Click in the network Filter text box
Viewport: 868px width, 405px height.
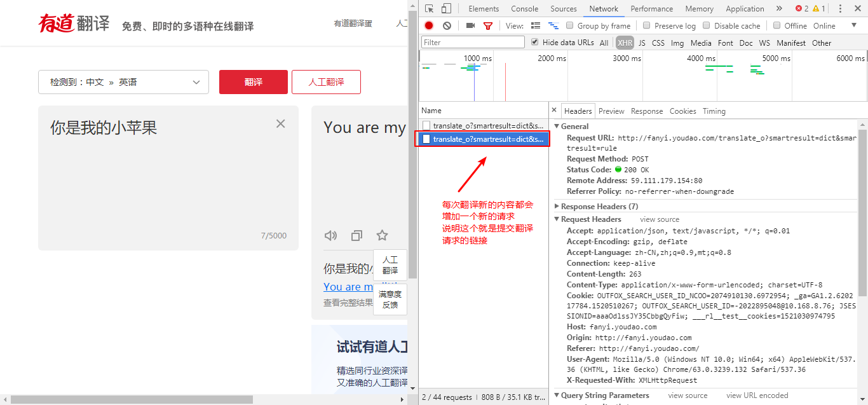coord(473,42)
